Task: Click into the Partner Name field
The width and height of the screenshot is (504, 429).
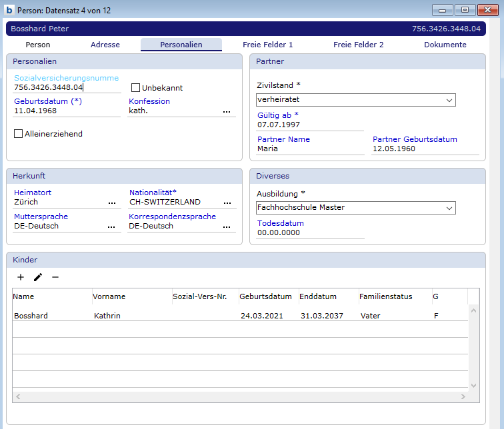Action: (309, 149)
